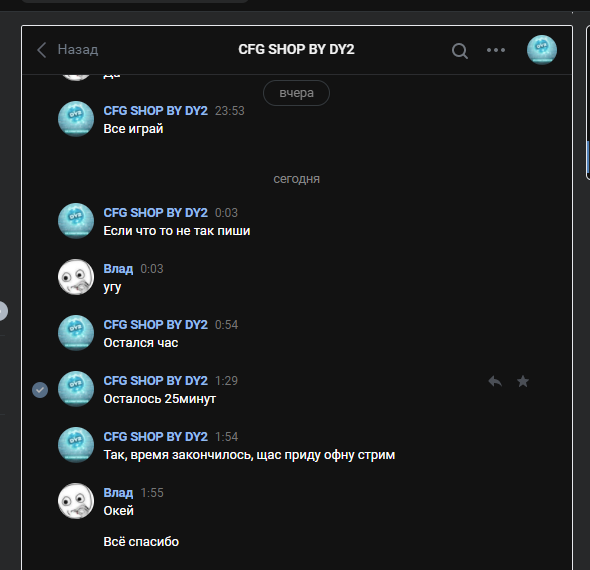Click Влад's avatar beside the Окей message

(x=76, y=501)
